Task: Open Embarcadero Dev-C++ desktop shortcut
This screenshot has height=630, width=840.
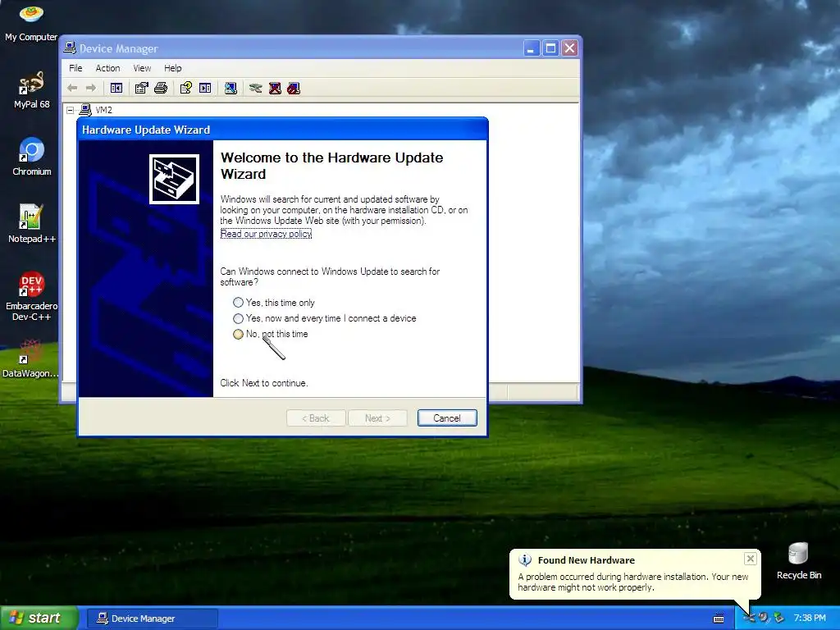Action: coord(31,296)
